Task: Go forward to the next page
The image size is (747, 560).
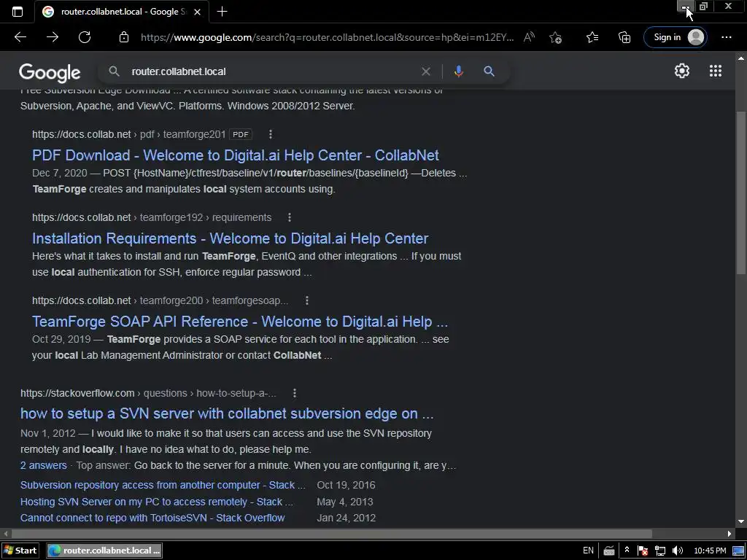Action: click(x=53, y=37)
